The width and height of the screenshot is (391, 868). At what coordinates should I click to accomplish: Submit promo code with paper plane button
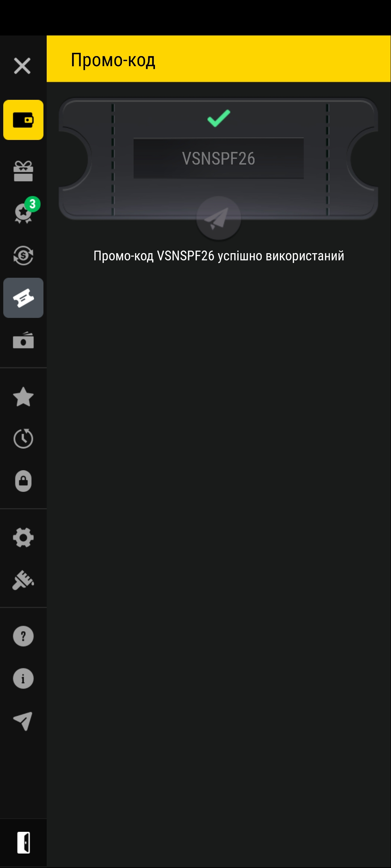(x=218, y=218)
